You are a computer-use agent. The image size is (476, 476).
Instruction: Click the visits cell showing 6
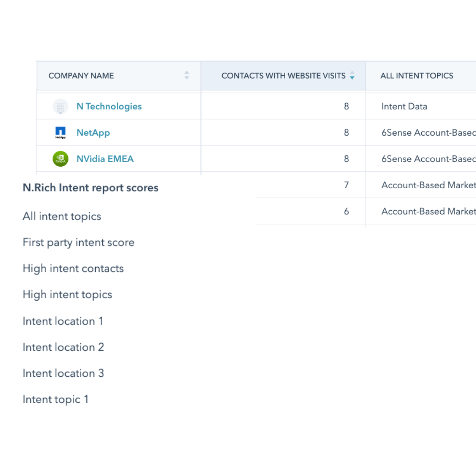point(346,211)
